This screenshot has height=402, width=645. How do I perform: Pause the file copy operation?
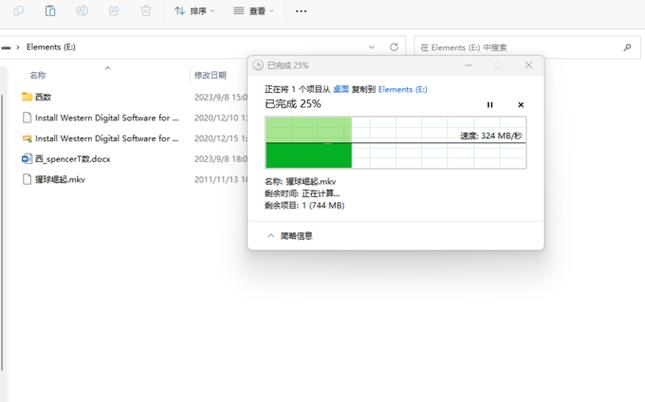point(490,105)
